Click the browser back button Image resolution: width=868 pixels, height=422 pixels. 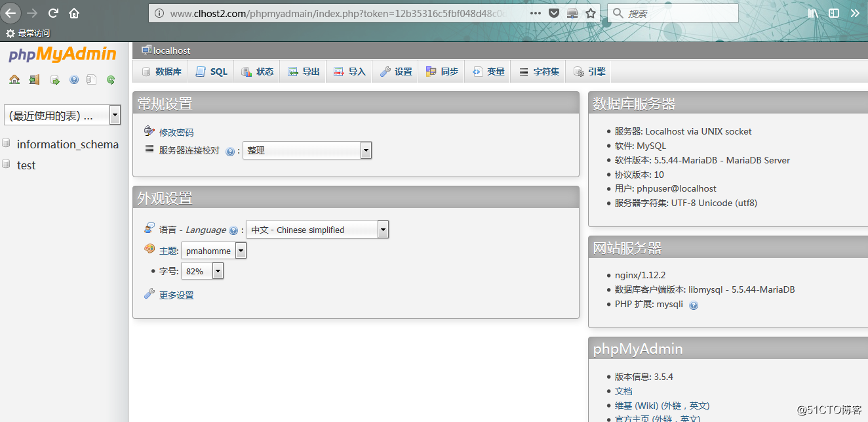[x=11, y=13]
